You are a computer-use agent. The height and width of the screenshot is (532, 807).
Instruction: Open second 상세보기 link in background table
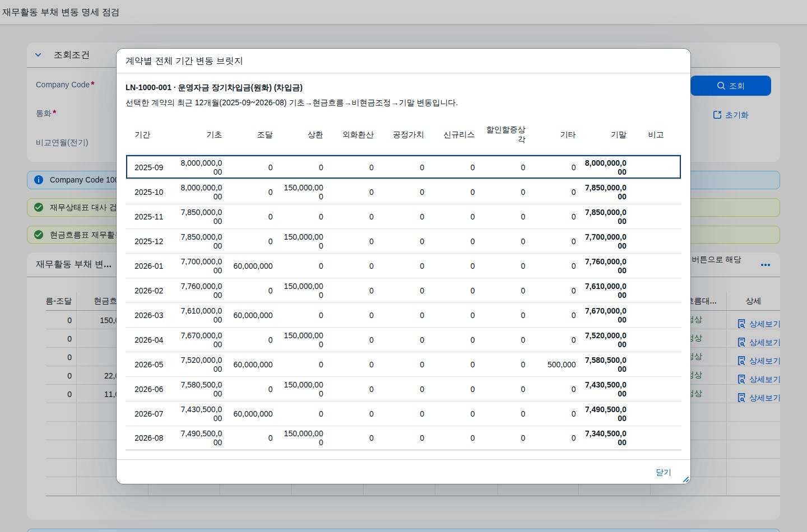click(759, 342)
